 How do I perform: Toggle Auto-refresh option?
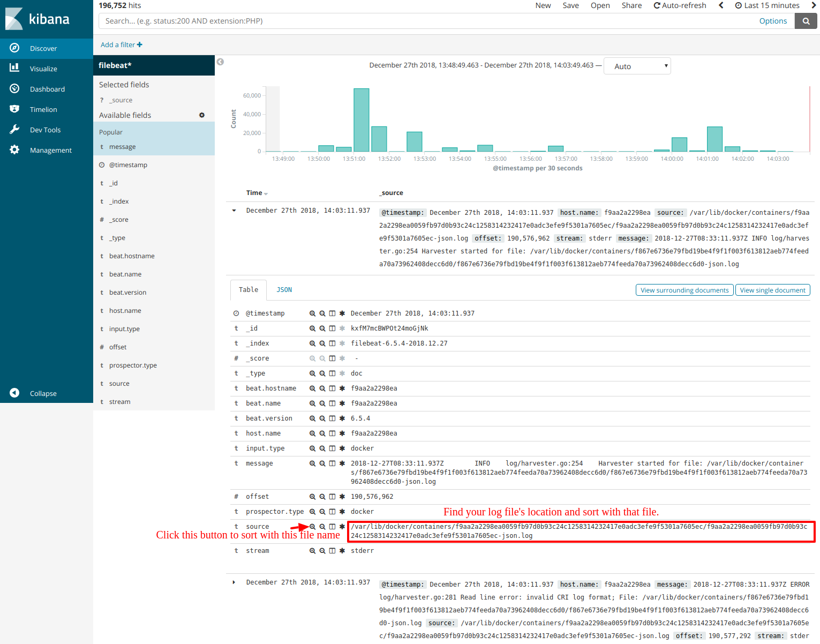point(680,5)
